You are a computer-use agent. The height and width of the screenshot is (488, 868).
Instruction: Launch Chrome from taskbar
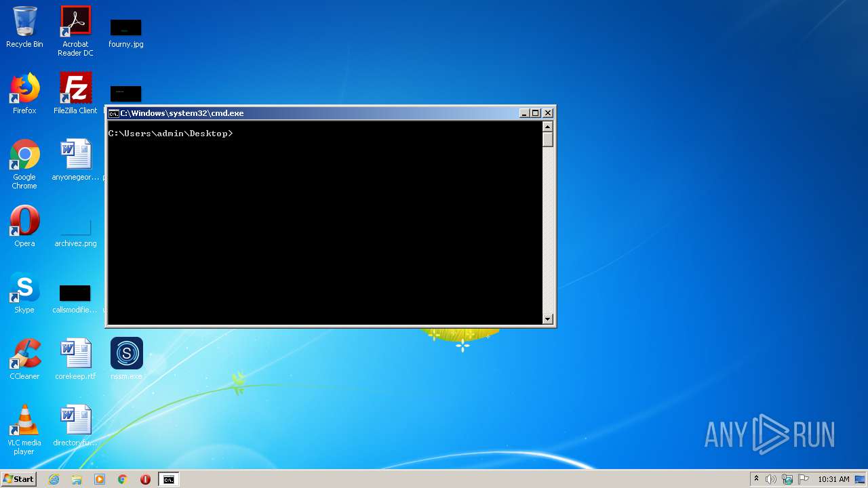click(123, 479)
